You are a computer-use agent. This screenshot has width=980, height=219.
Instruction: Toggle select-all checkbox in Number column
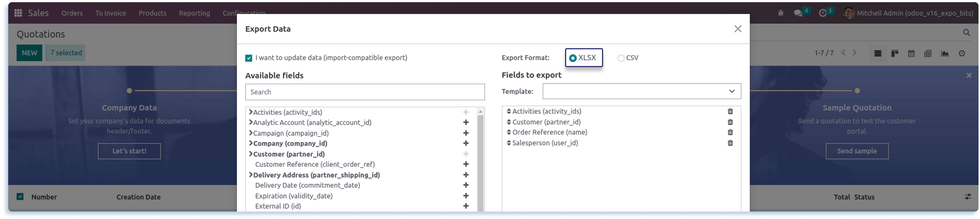20,197
